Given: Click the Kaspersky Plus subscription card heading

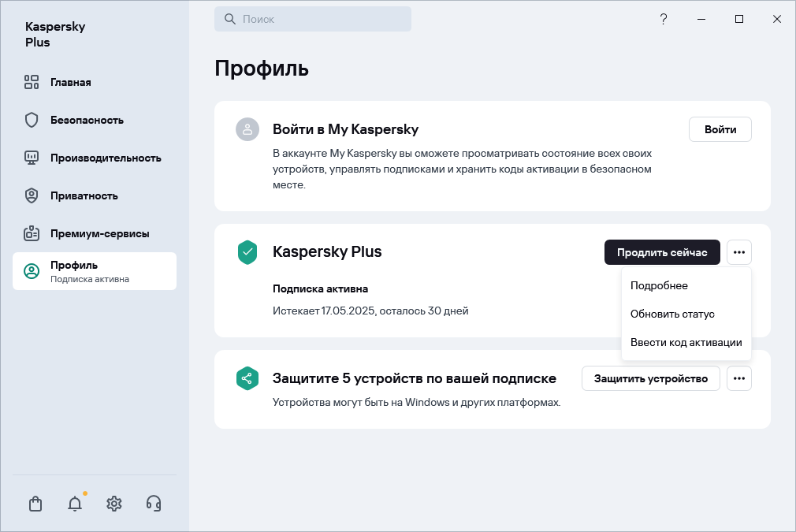Looking at the screenshot, I should coord(327,251).
